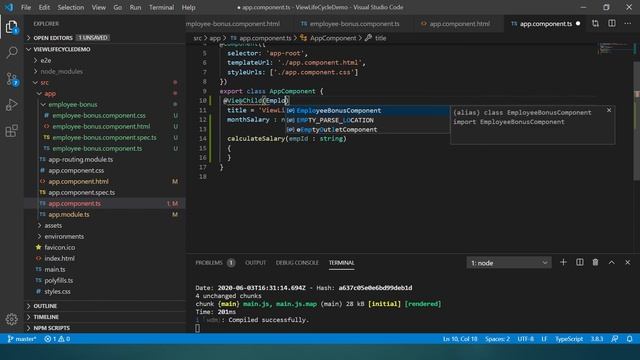Kill terminal with trash icon
Viewport: 640px width, 360px height.
coord(596,262)
